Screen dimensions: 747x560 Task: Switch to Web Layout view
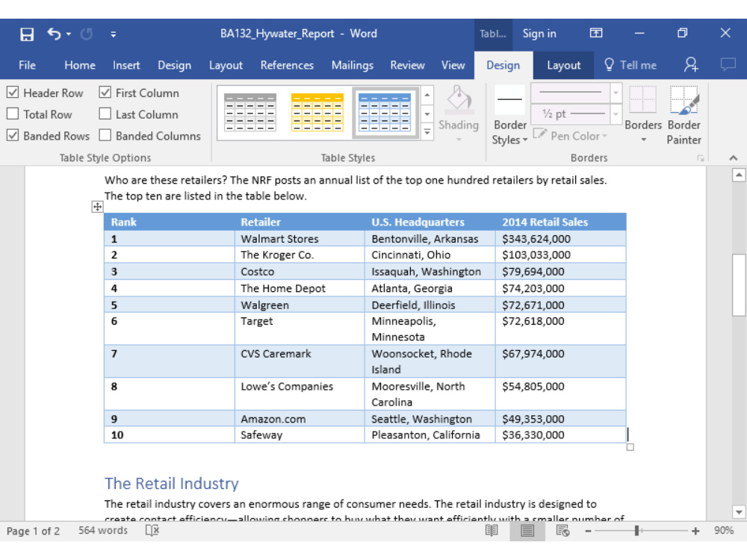click(562, 530)
